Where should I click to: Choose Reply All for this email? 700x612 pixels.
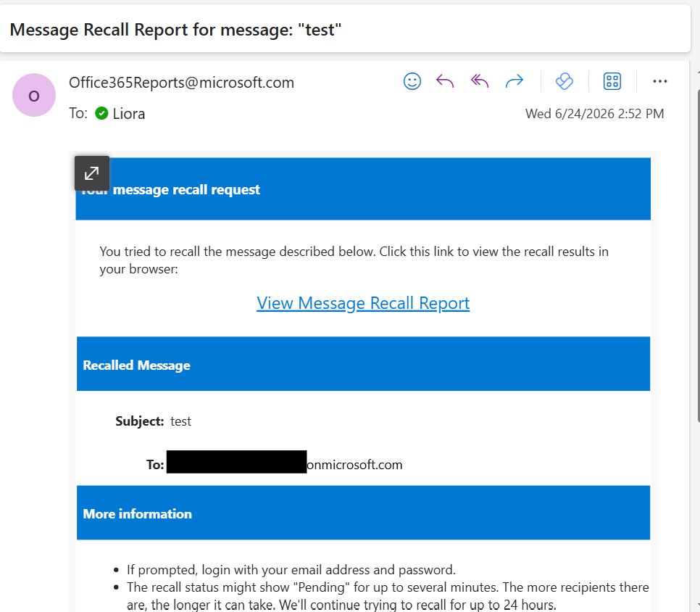coord(480,81)
